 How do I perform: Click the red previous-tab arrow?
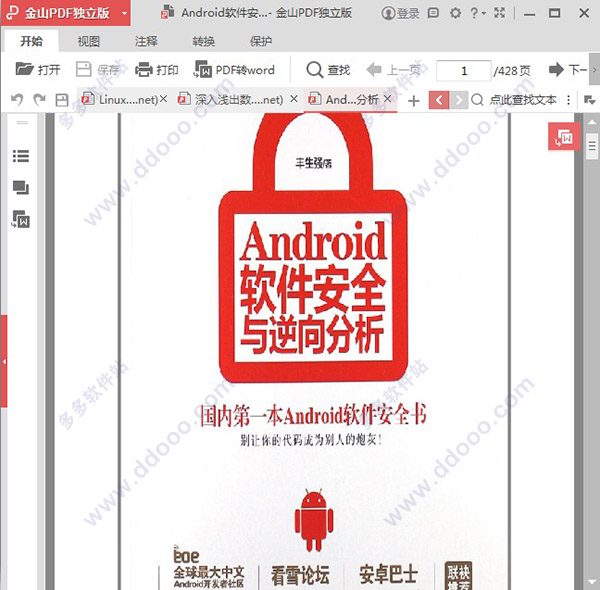[439, 100]
